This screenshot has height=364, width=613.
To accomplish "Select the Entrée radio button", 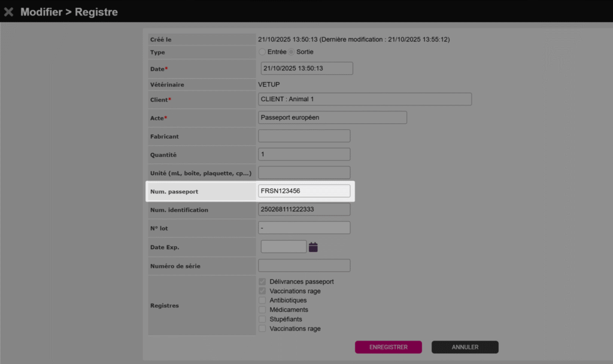I will [262, 52].
